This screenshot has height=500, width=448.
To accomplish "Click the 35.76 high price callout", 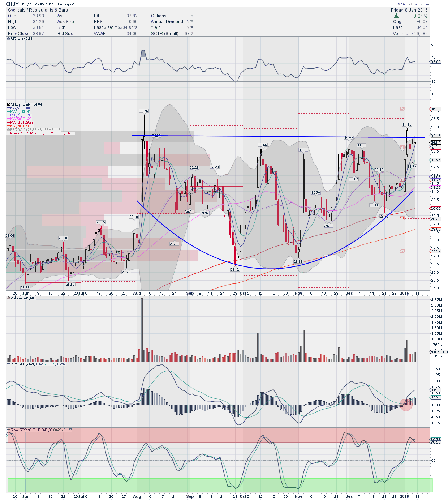I will coord(144,111).
